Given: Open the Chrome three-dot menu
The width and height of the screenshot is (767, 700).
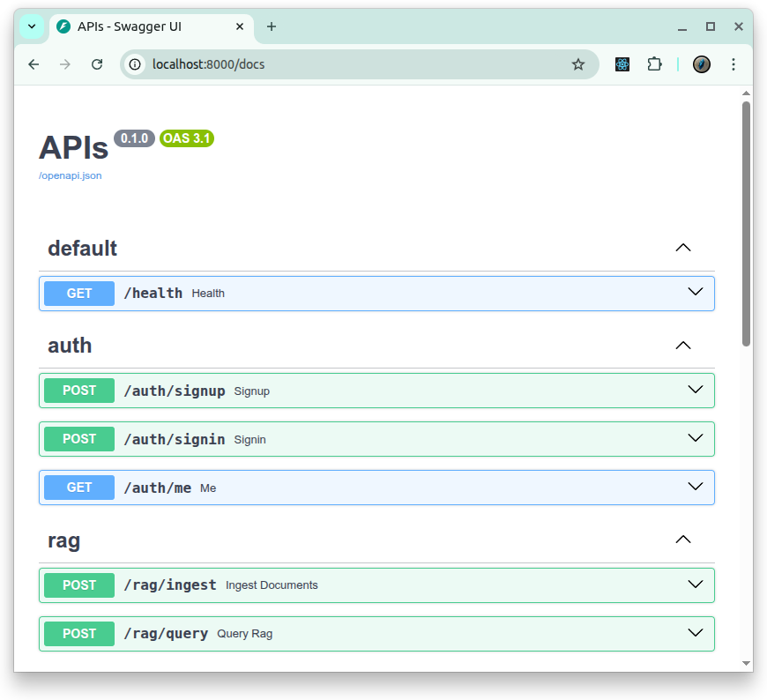Looking at the screenshot, I should (733, 64).
